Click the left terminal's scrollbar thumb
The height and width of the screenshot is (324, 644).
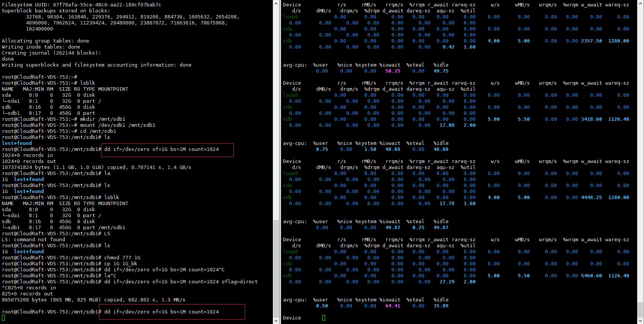coord(276,269)
